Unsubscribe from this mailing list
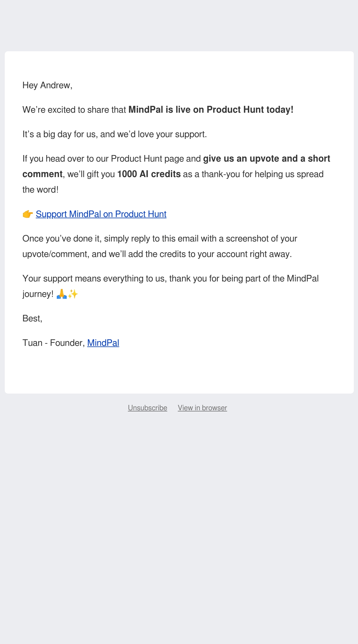 [x=147, y=408]
